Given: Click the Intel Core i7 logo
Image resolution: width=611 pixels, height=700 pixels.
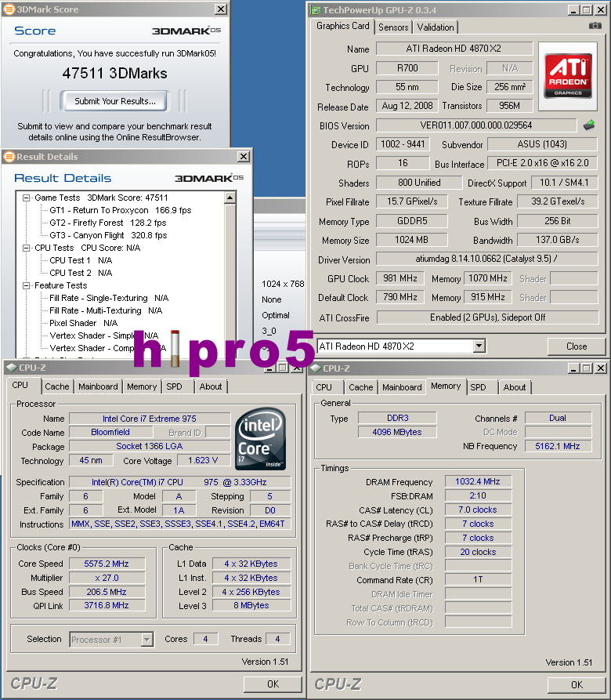Looking at the screenshot, I should 260,439.
